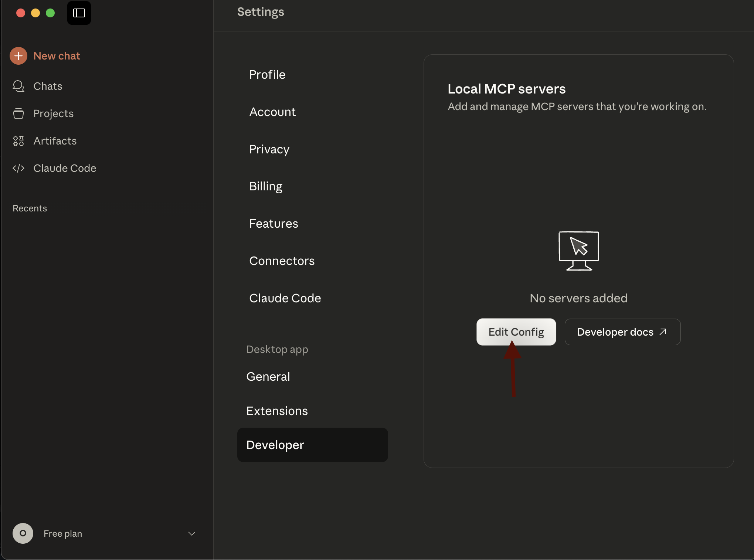Open the Connectors settings page

click(x=282, y=261)
